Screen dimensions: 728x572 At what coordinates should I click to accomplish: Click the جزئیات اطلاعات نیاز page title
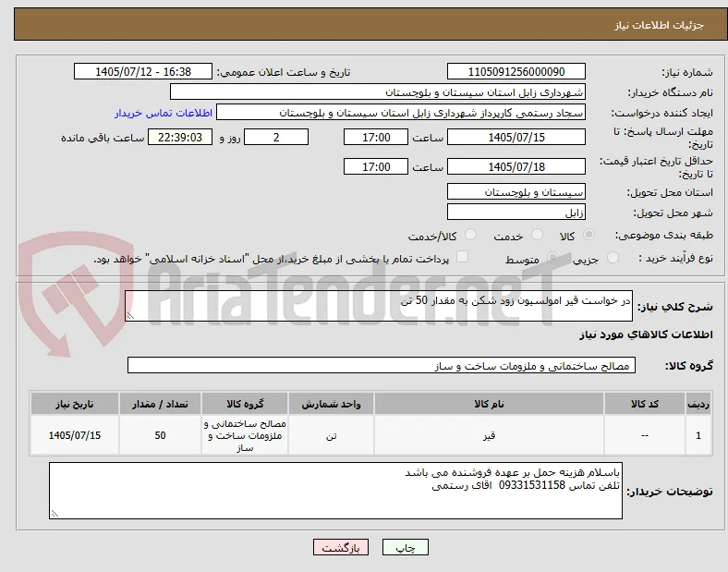click(x=660, y=25)
